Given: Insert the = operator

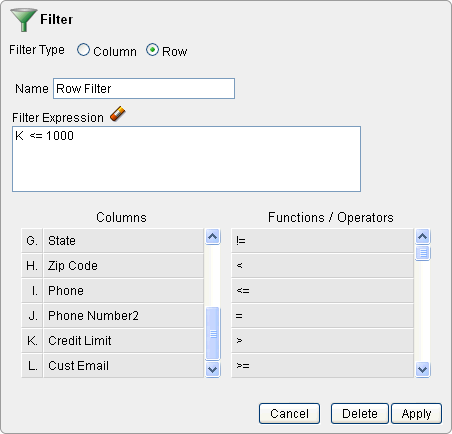Looking at the screenshot, I should pos(322,316).
